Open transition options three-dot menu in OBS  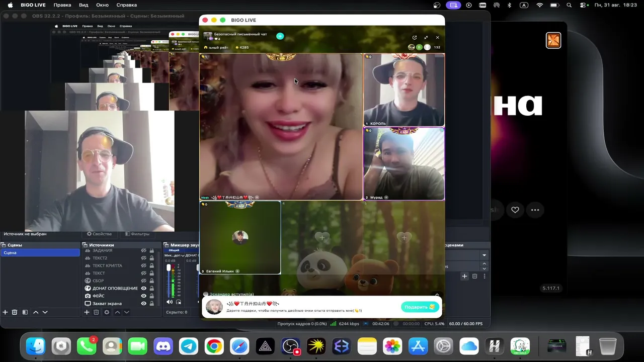(485, 276)
